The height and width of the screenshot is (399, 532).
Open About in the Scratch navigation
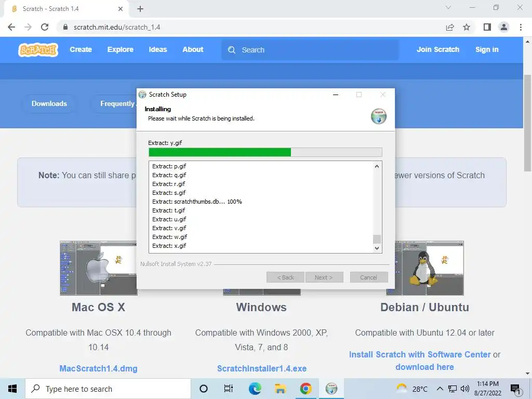[193, 49]
